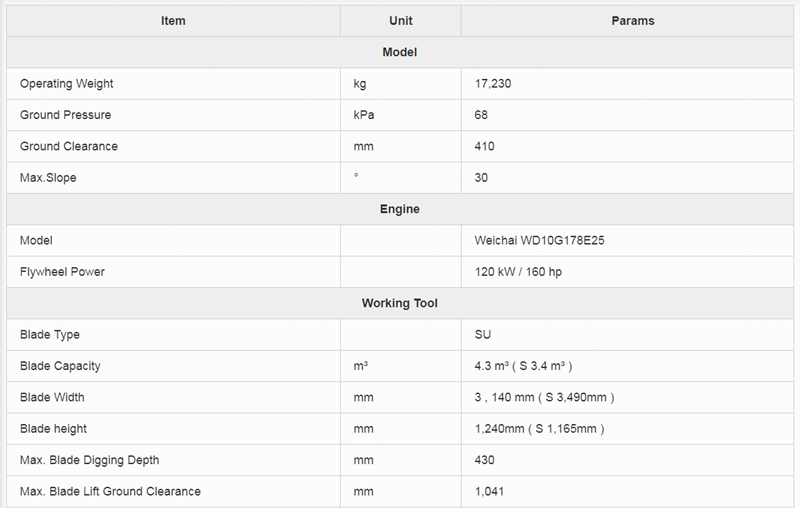The image size is (800, 508).
Task: Select the kPa unit cell
Action: (364, 115)
